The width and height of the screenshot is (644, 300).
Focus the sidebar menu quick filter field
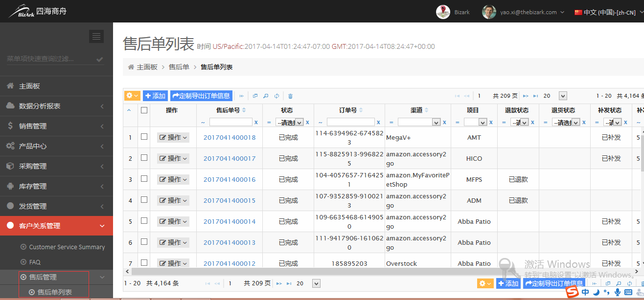pos(51,59)
